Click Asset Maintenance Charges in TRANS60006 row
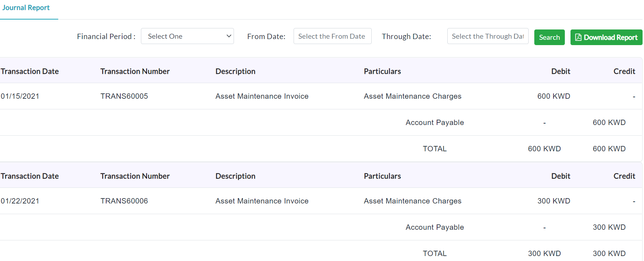Screen dimensions: 644x261 [413, 201]
